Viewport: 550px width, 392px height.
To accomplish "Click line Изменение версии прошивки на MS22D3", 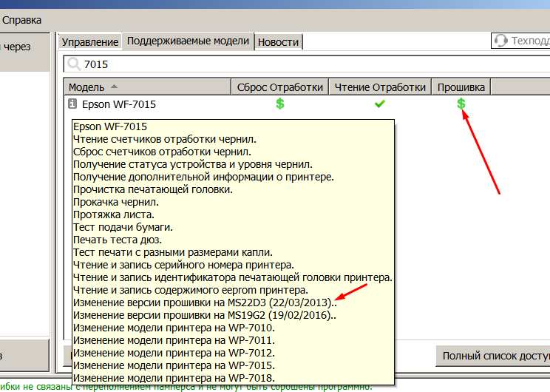I will pyautogui.click(x=205, y=303).
